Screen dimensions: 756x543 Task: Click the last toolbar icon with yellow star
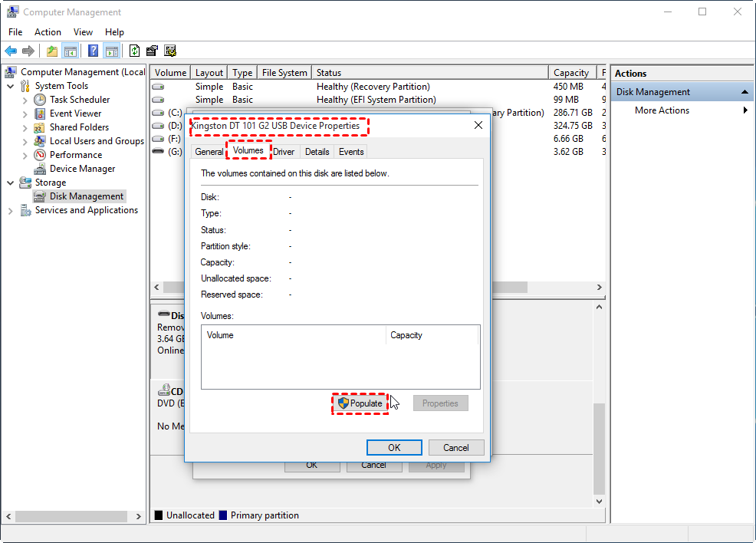coord(170,51)
